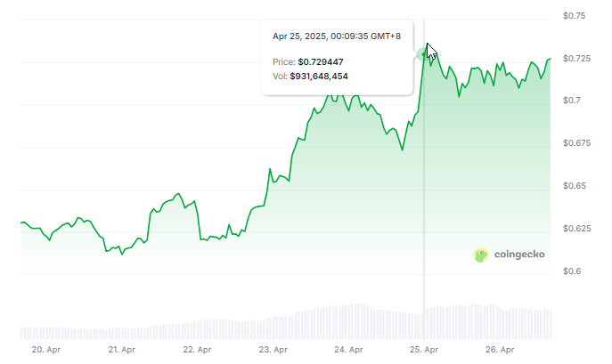
Task: Select the 20. Apr date label
Action: tap(45, 351)
